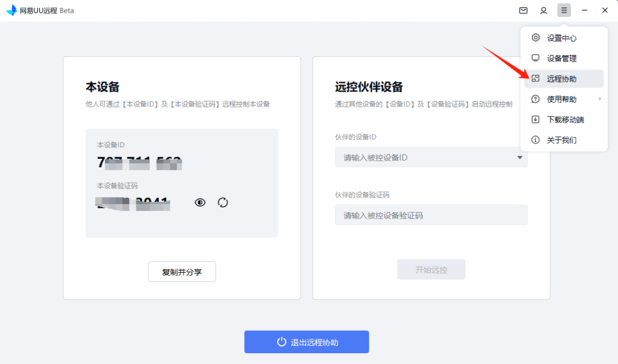Image resolution: width=618 pixels, height=364 pixels.
Task: Open the messages mail icon
Action: (x=523, y=11)
